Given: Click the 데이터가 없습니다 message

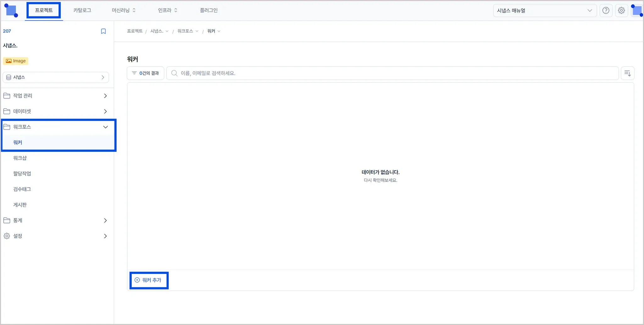Looking at the screenshot, I should (x=380, y=172).
